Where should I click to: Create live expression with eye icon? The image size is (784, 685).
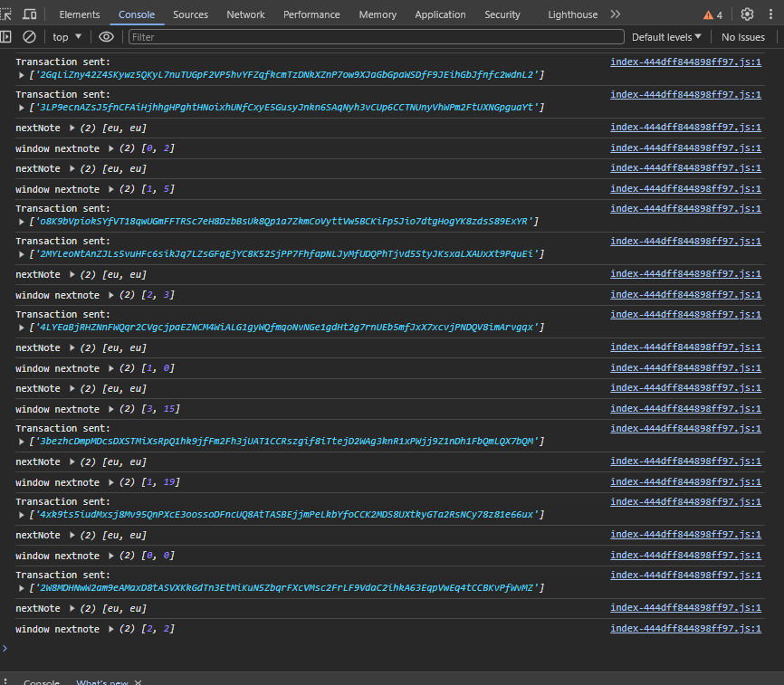point(106,37)
